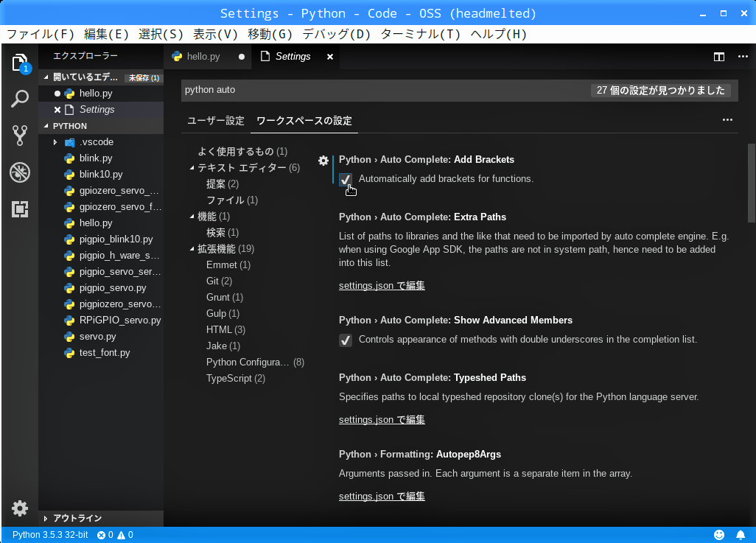The width and height of the screenshot is (756, 543).
Task: Open the Debug view icon
Action: (20, 172)
